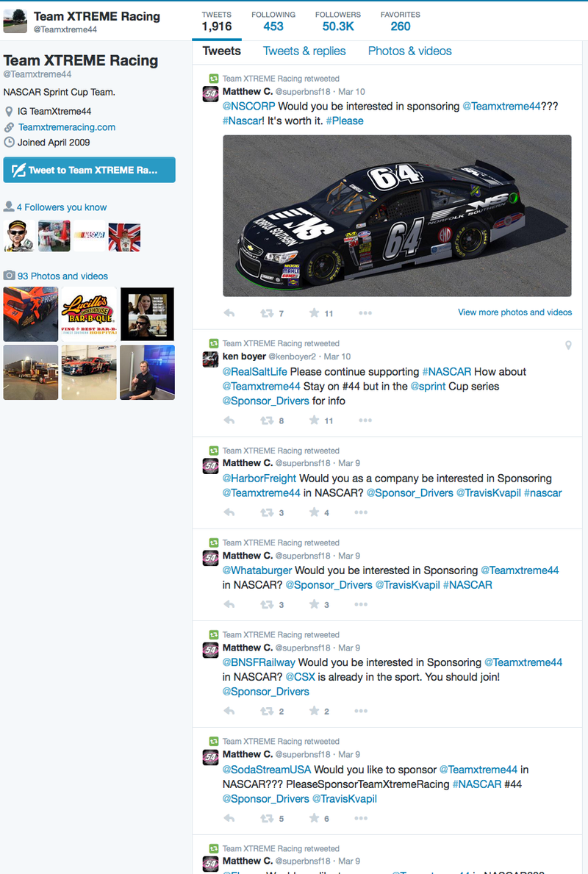
Task: Open more options on ken boyer tweet
Action: click(365, 420)
